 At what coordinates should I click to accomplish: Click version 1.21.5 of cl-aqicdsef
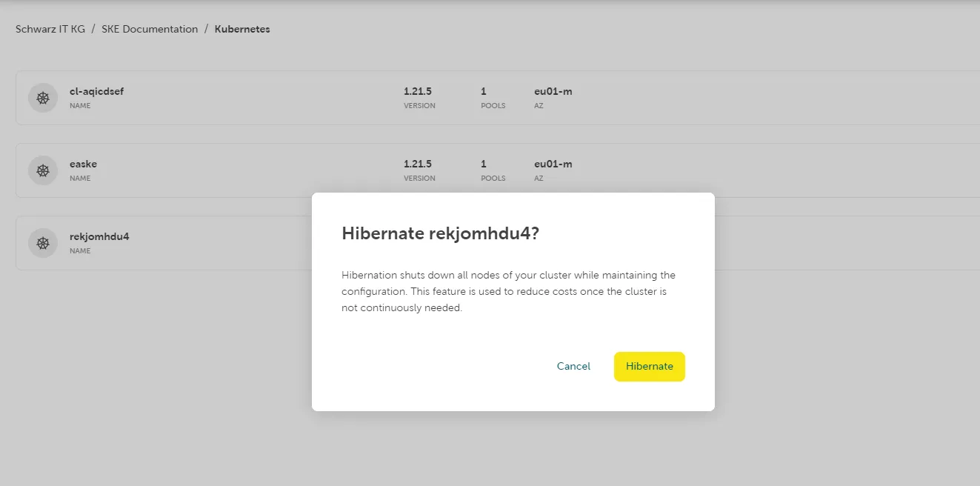coord(418,92)
